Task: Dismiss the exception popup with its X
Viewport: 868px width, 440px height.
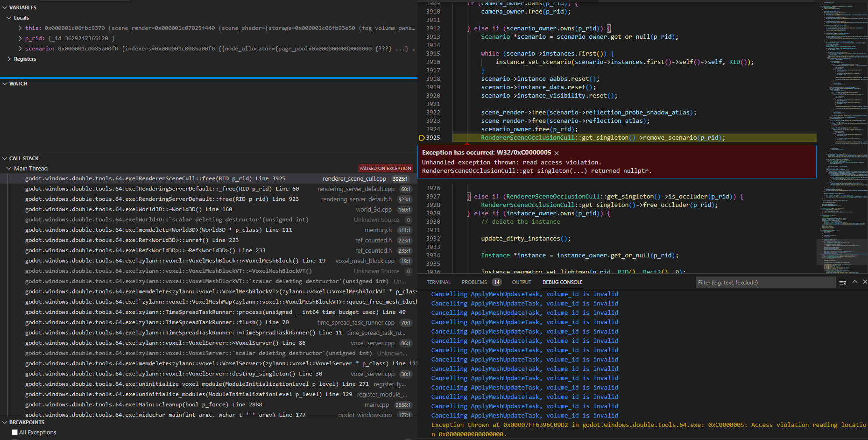Action: (556, 153)
